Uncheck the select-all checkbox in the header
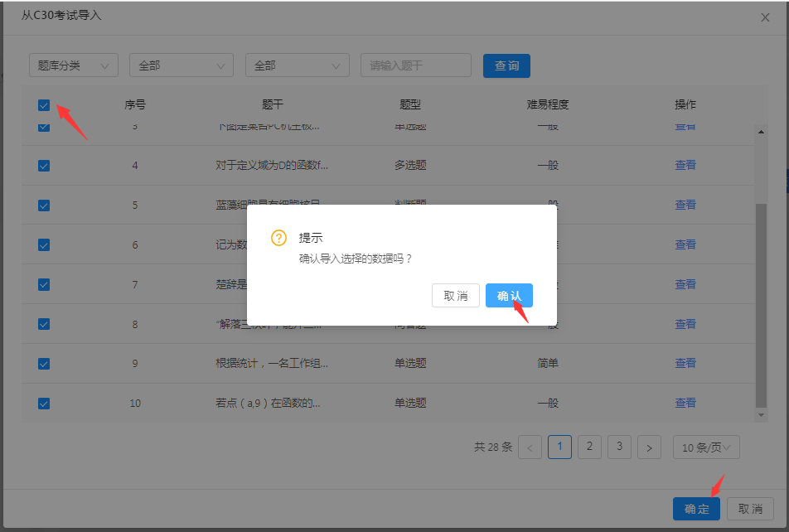Viewport: 789px width, 532px height. [x=43, y=105]
